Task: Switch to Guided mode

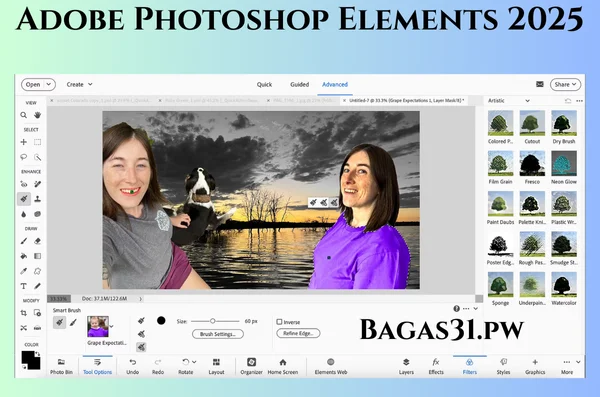Action: coord(299,85)
